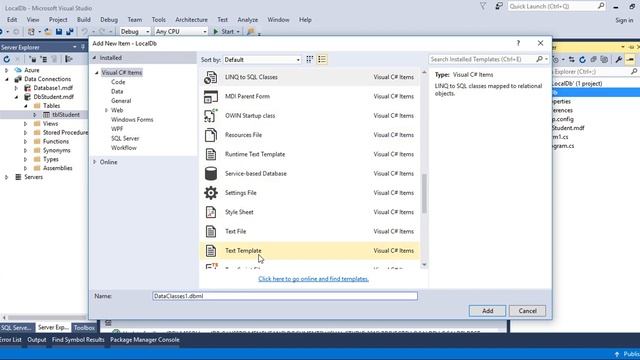Click the Name input field with DataClasses1.dbml

(285, 296)
